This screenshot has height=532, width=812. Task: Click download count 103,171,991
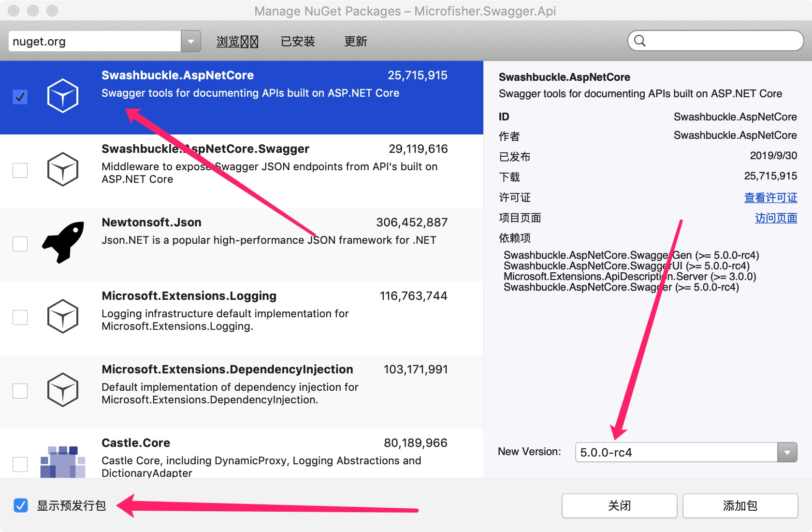click(416, 369)
